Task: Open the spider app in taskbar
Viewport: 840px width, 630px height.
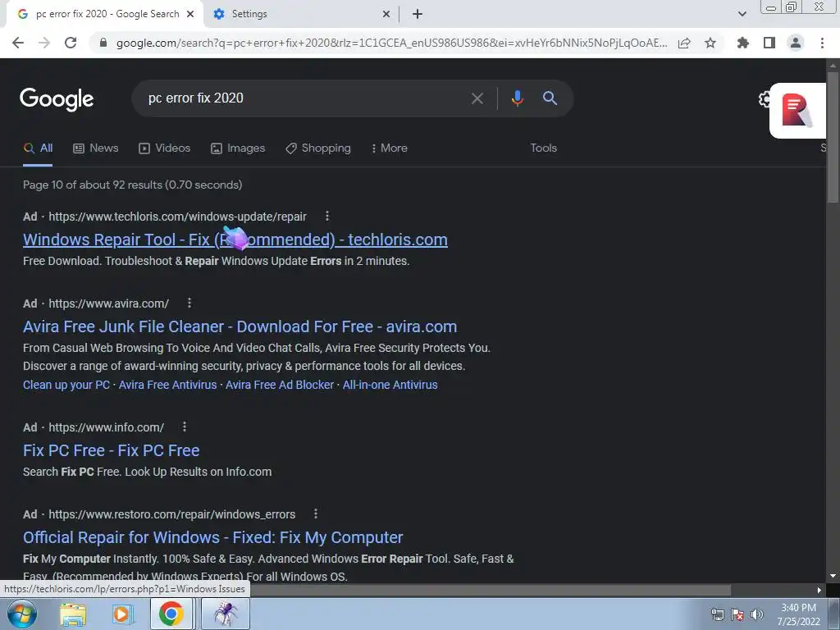Action: 225,614
